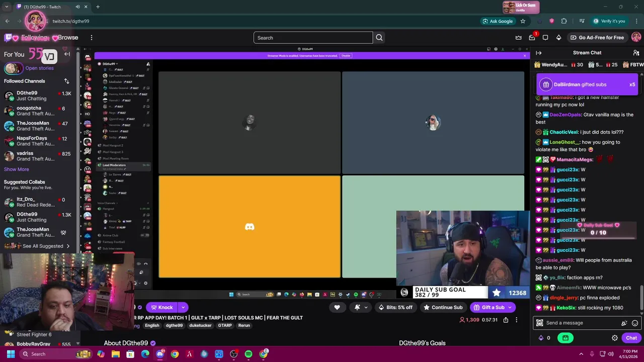Open Windows Start menu
Screen dimensions: 644x362
pos(11,354)
